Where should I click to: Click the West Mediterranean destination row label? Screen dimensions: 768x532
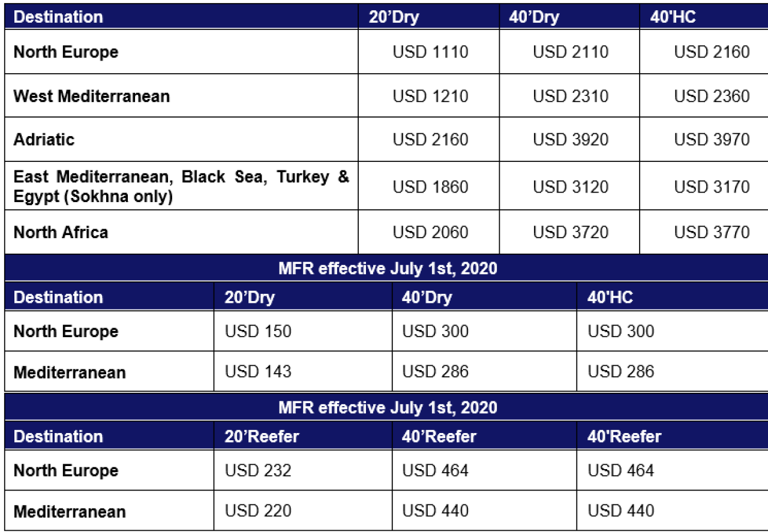92,96
